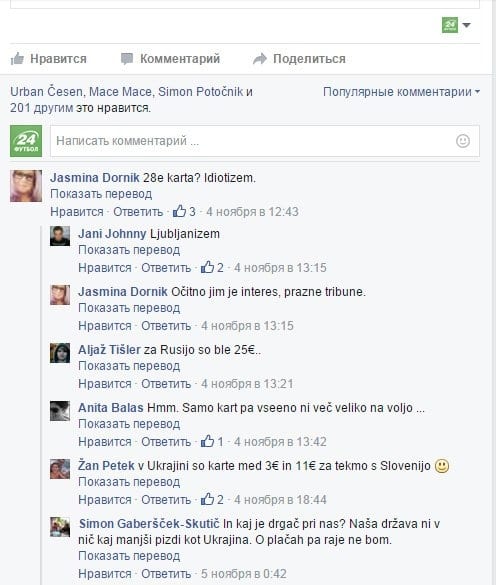Click the like count icon on Jasmina Dornik's first comment

179,212
